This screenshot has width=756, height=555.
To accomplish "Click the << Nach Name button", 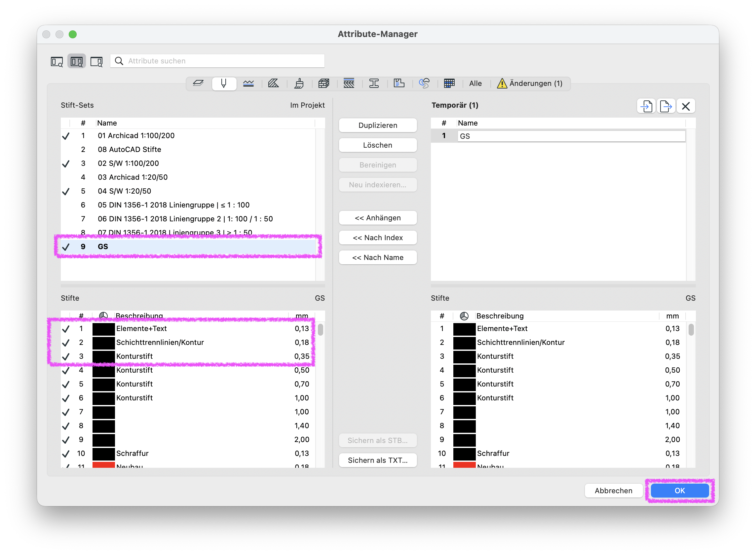I will click(x=378, y=257).
